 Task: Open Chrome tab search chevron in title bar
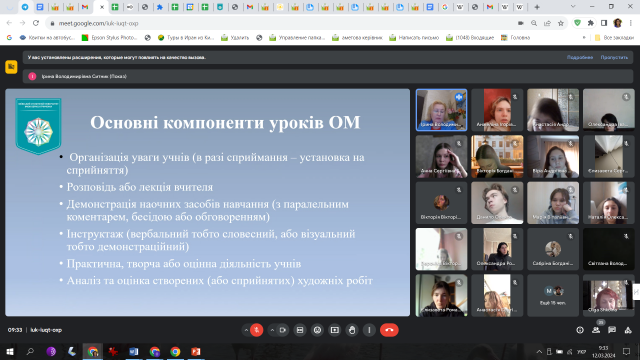[x=573, y=7]
